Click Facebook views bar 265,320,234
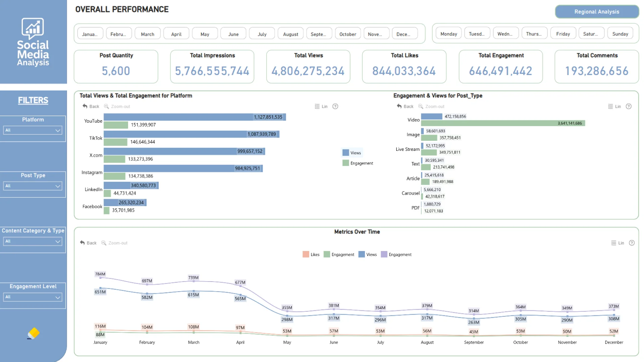The image size is (644, 362). coord(125,202)
